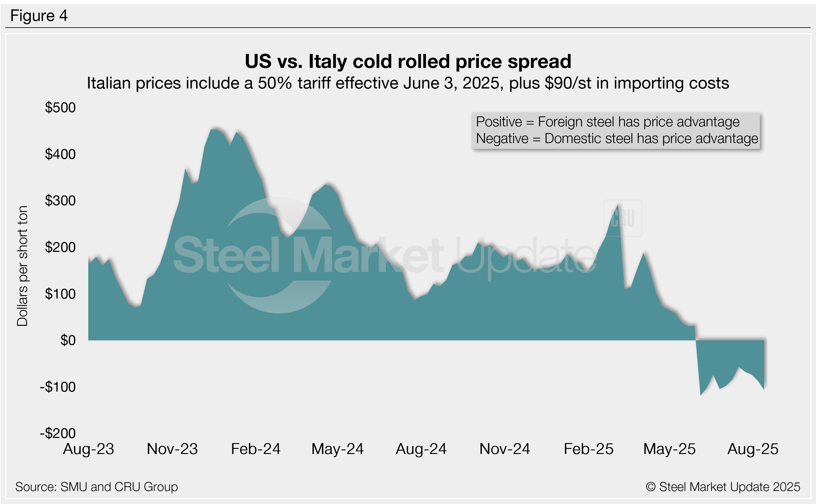Click the Aug-25 x-axis label
This screenshot has height=504, width=816.
point(752,449)
